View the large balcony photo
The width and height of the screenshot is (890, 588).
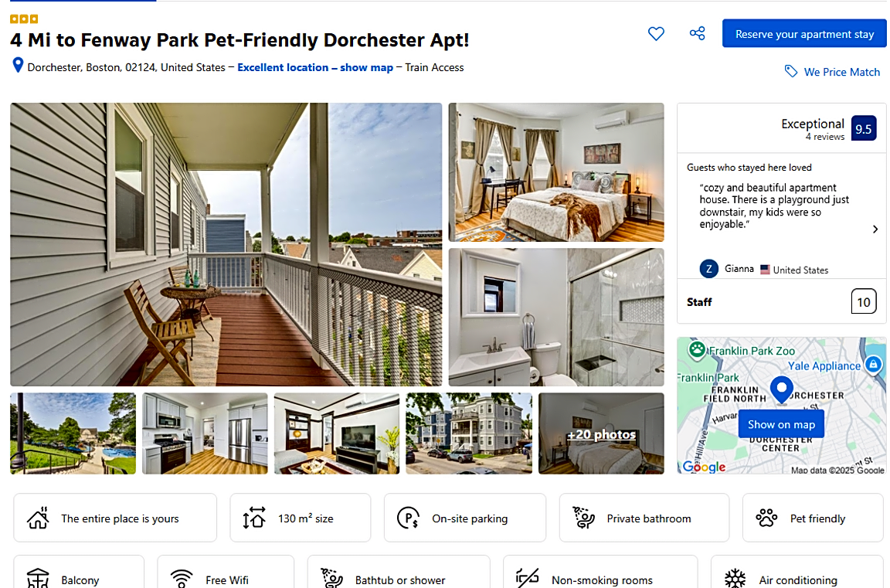coord(226,245)
